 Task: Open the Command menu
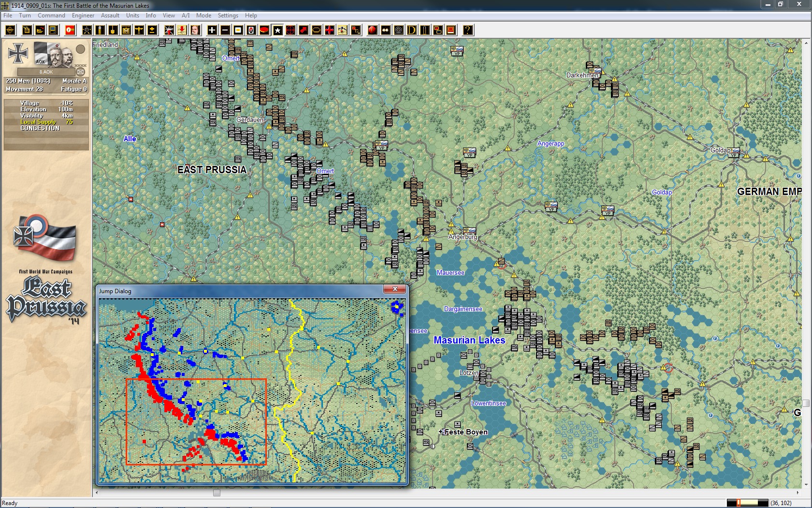point(51,15)
